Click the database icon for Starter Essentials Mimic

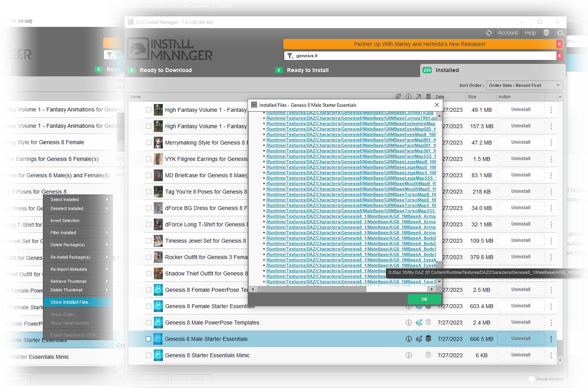click(x=428, y=355)
